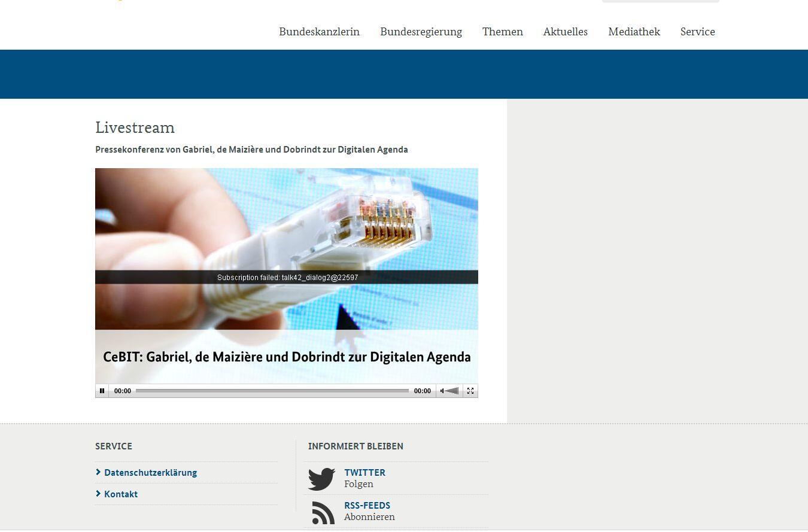Open the Themen menu
Image resolution: width=808 pixels, height=532 pixels.
point(503,32)
